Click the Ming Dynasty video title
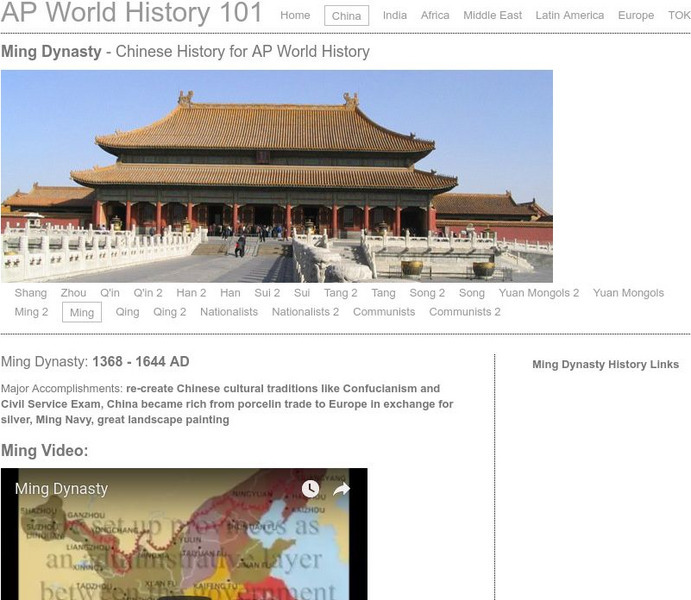691x600 pixels. [x=62, y=489]
